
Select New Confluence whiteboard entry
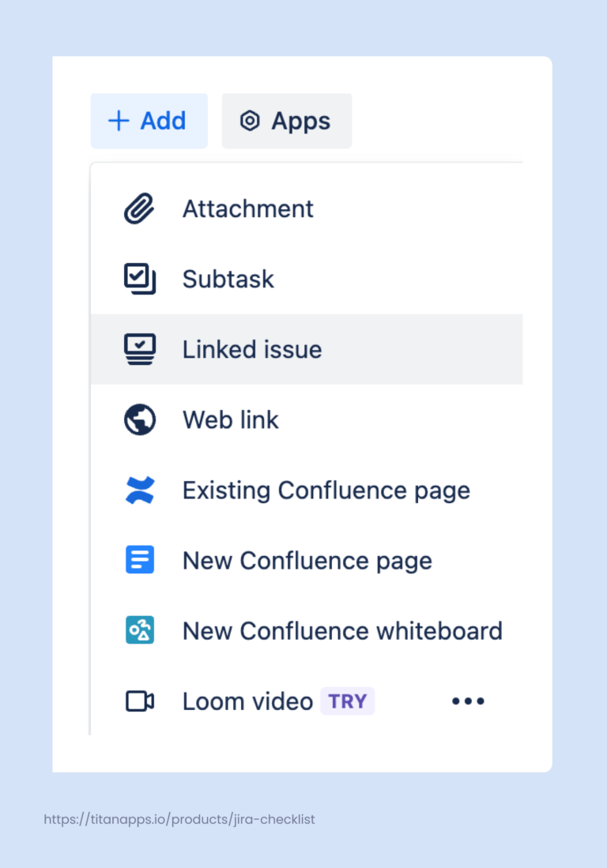342,630
